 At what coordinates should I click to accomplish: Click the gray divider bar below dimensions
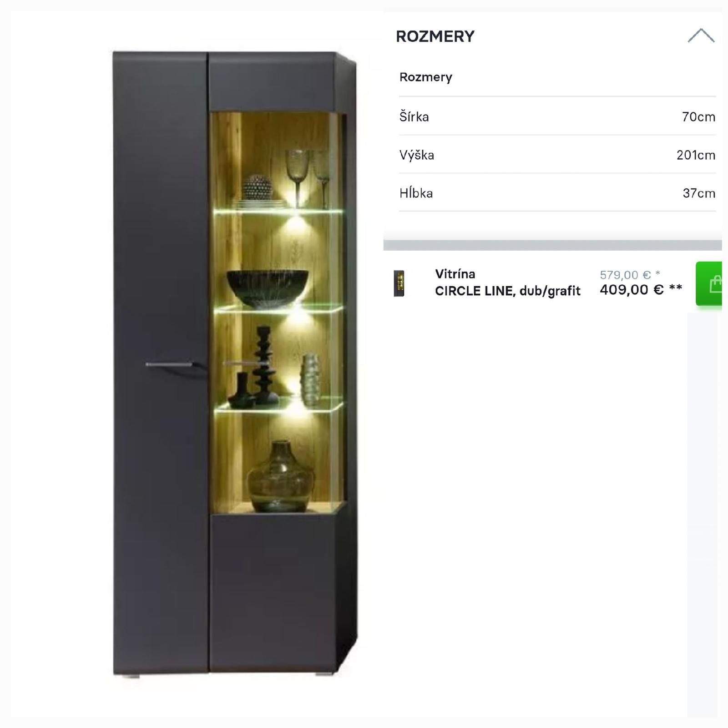click(x=552, y=245)
